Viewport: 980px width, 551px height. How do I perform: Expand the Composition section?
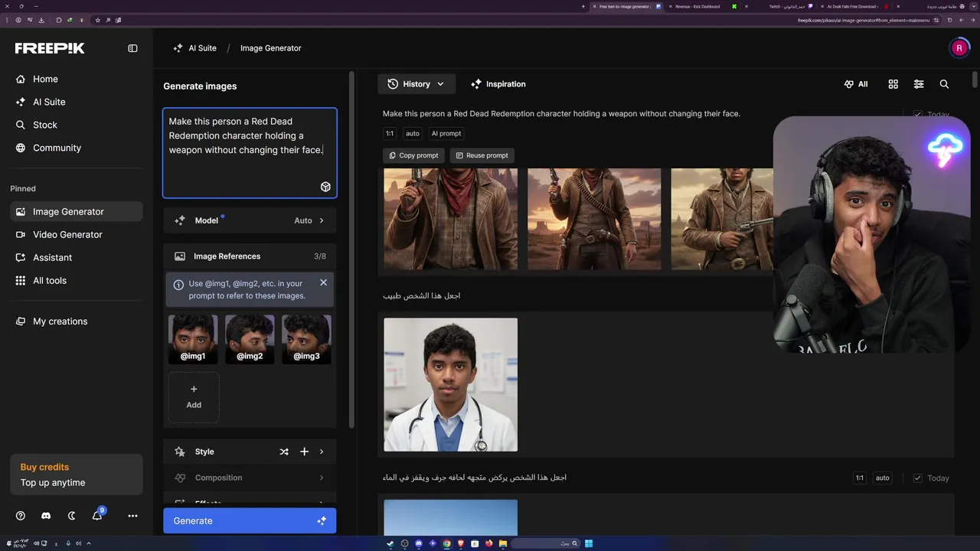click(x=250, y=478)
